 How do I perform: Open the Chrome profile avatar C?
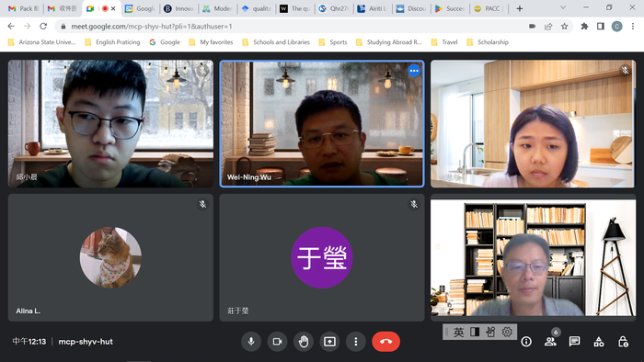point(617,27)
